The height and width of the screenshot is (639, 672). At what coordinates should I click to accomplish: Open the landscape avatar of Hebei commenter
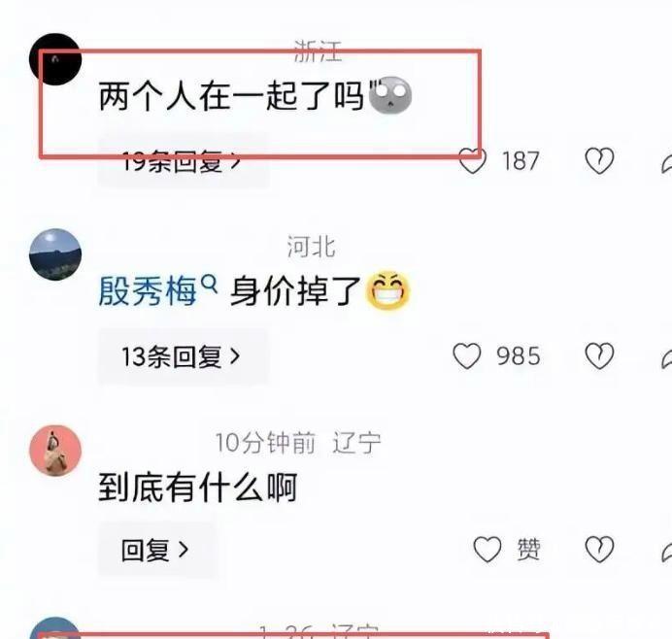[55, 254]
